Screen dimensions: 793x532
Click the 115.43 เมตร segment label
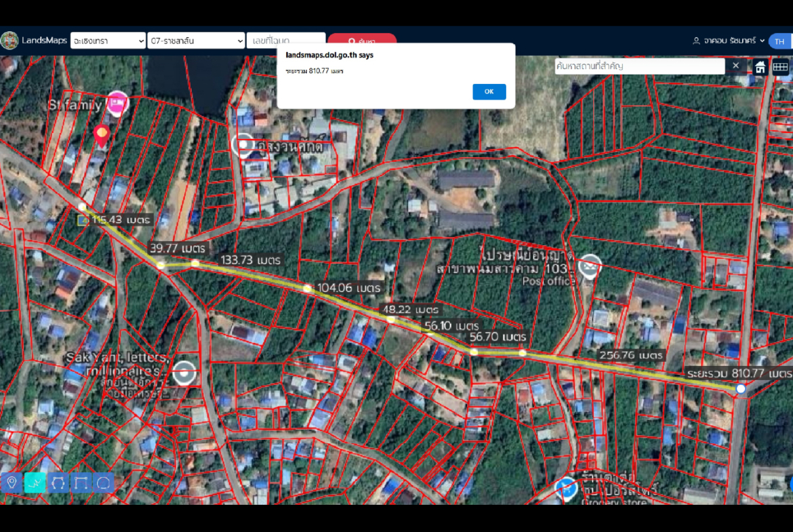tap(121, 220)
